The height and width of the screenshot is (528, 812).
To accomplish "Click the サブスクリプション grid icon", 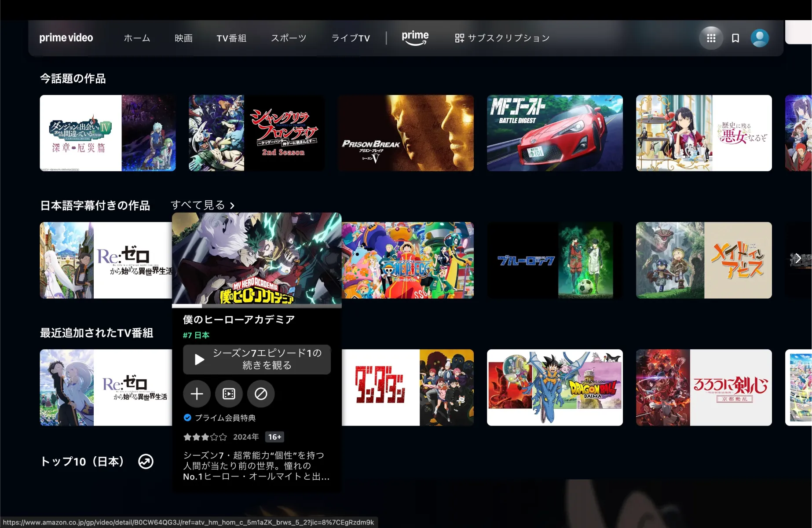I will pyautogui.click(x=459, y=38).
